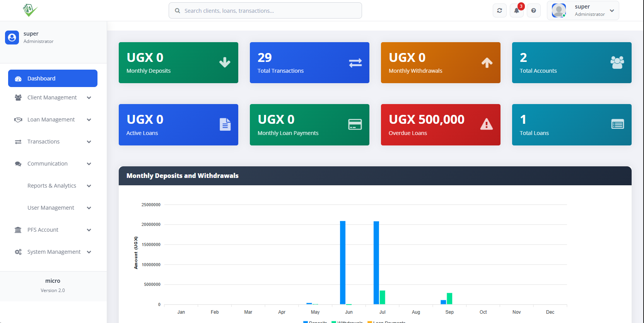Click the refresh icon in top bar
Image resolution: width=644 pixels, height=323 pixels.
499,10
